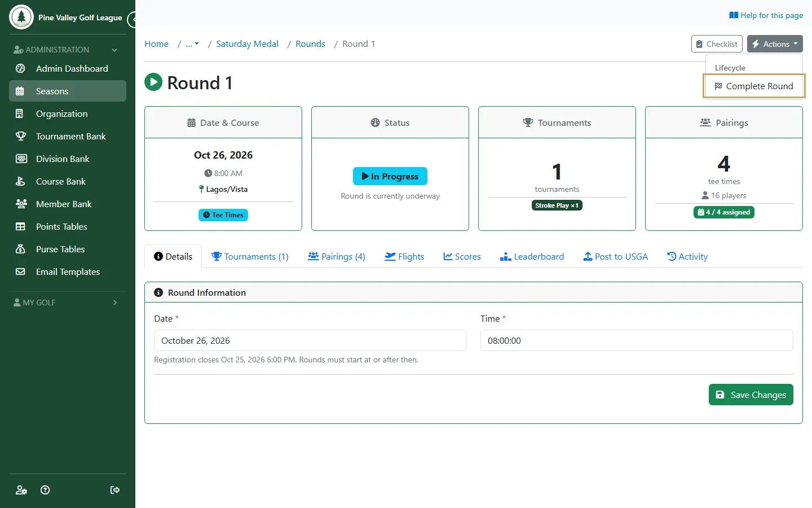Click the logout icon in the sidebar footer
The height and width of the screenshot is (508, 812).
coord(115,490)
